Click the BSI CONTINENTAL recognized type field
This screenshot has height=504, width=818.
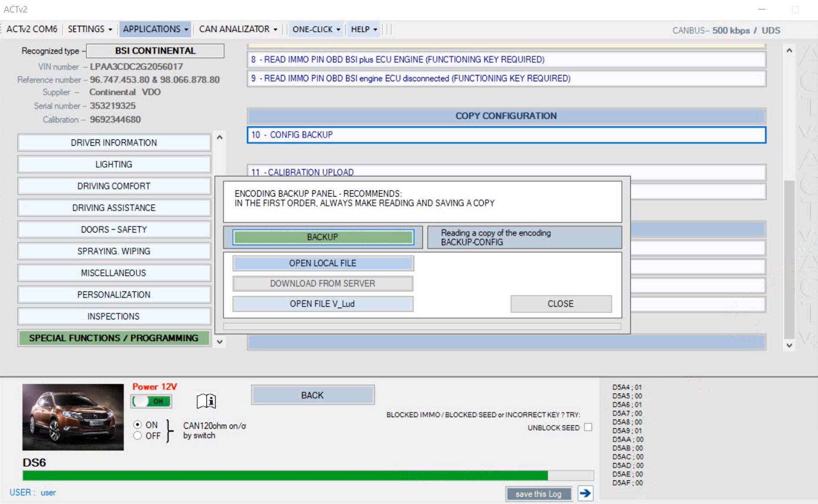(155, 51)
